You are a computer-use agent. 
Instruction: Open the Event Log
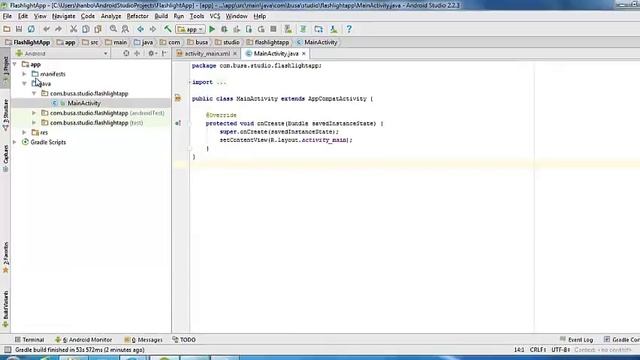coord(576,340)
